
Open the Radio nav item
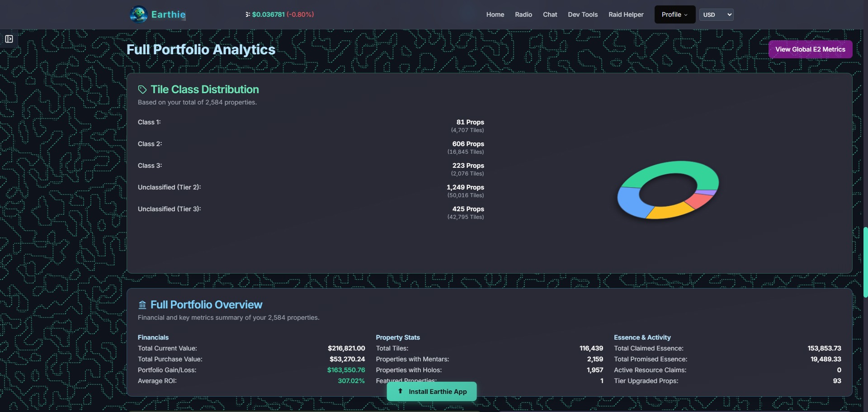524,14
